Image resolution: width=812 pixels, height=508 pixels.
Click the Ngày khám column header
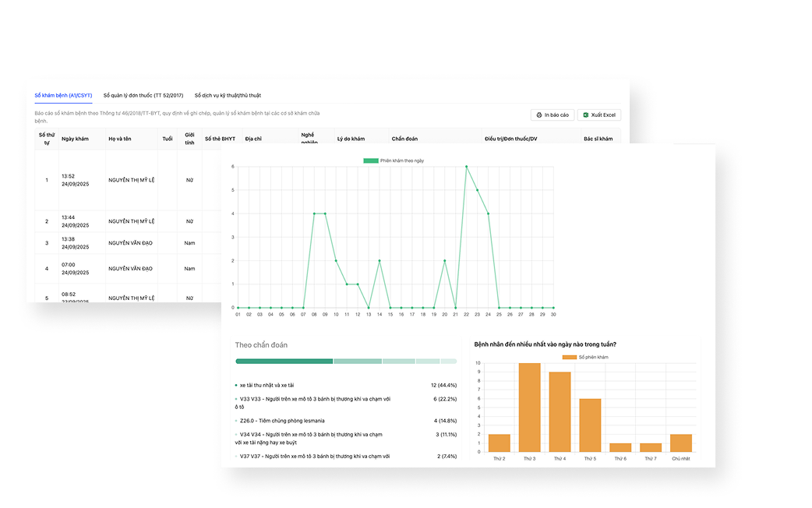(x=75, y=139)
